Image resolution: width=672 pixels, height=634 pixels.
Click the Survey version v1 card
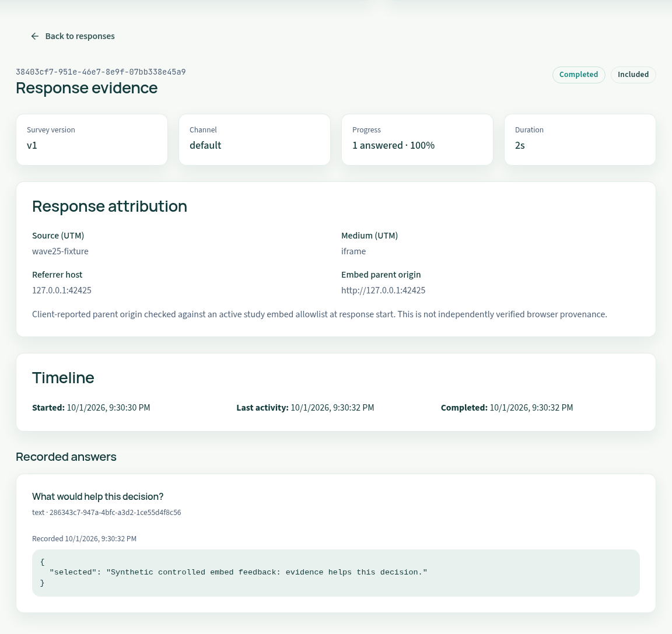pos(92,139)
